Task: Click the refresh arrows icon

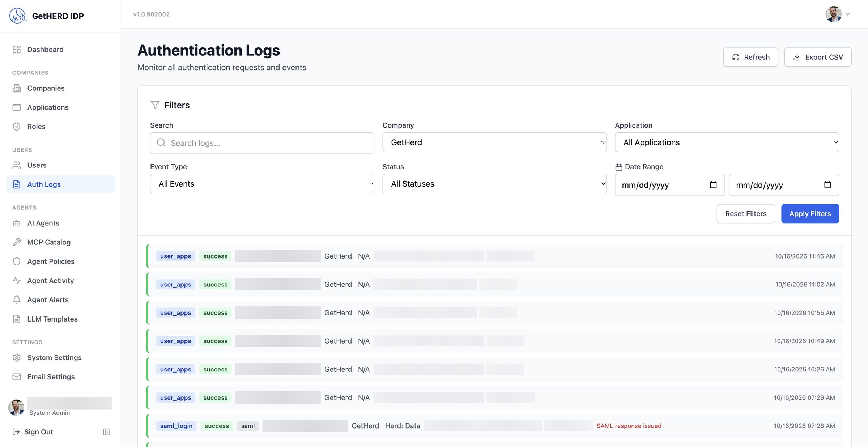Action: 736,57
